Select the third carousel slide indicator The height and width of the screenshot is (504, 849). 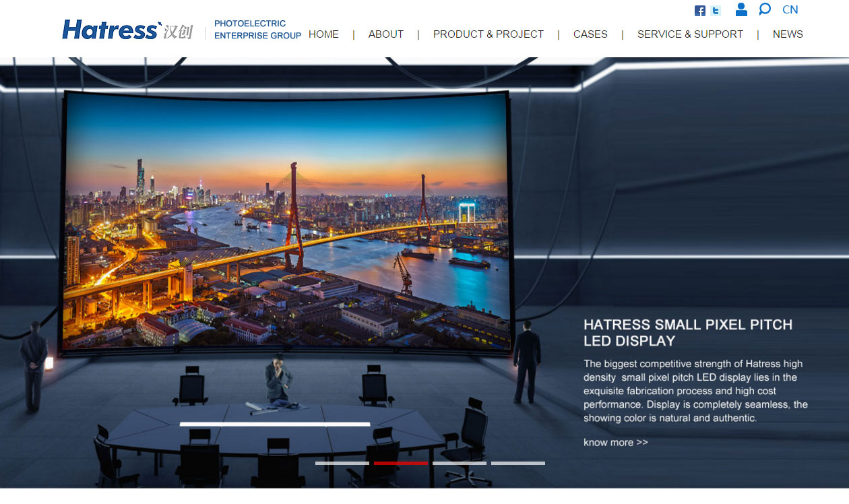click(x=460, y=464)
